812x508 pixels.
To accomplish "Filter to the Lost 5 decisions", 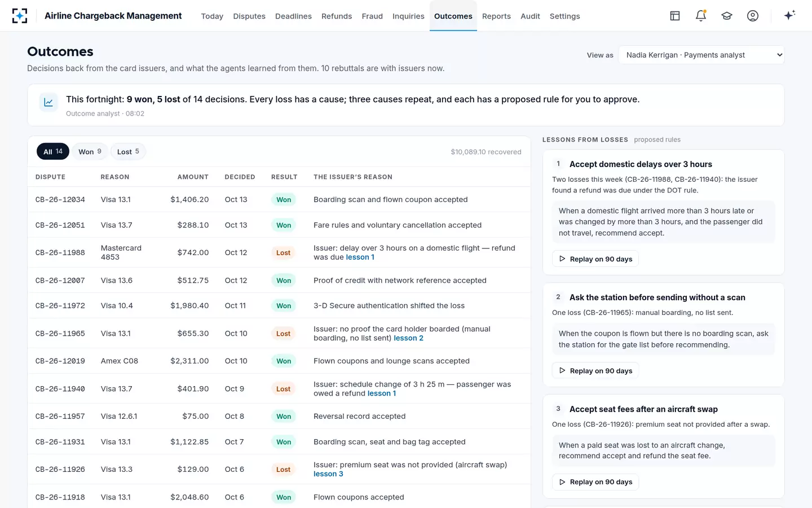I will pyautogui.click(x=128, y=151).
